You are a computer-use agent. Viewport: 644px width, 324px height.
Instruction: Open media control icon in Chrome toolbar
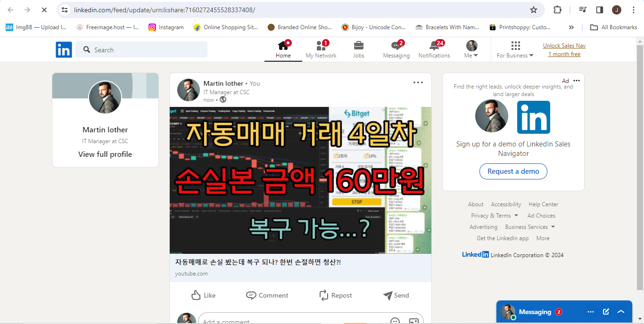(583, 10)
